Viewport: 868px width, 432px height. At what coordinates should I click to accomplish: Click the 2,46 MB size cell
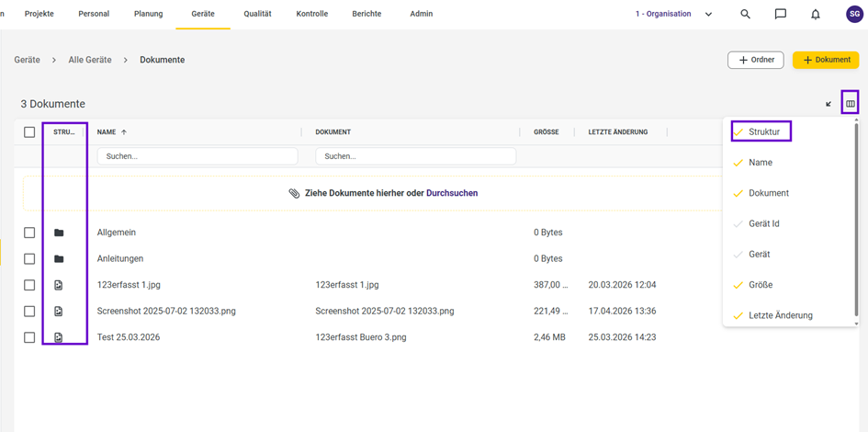(x=549, y=337)
